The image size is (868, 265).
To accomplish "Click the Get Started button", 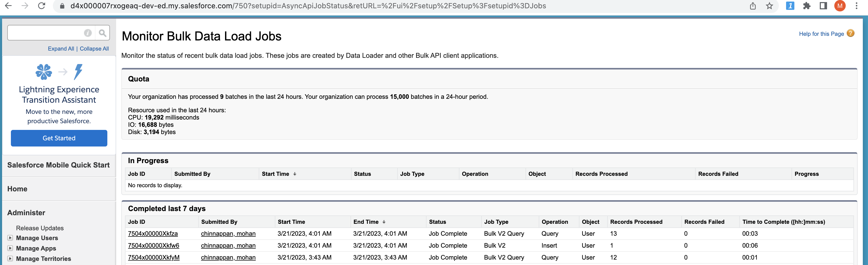I will [x=59, y=138].
